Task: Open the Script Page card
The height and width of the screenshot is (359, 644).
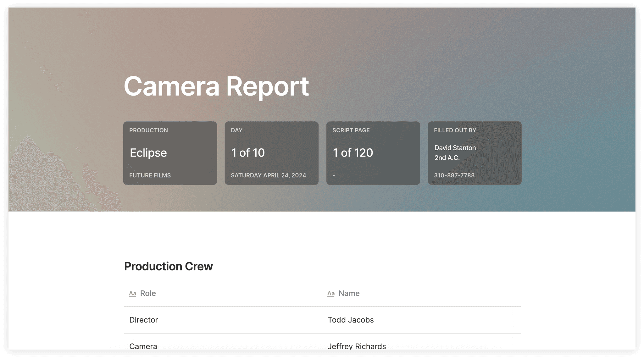Action: [373, 153]
